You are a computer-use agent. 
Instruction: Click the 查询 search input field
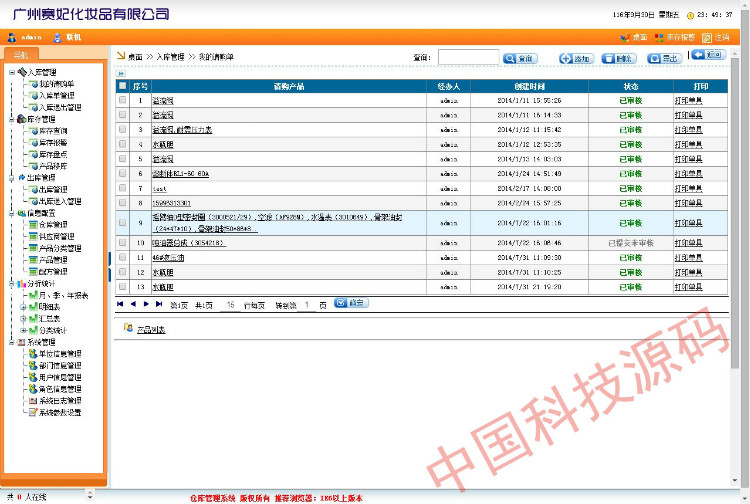(x=468, y=58)
